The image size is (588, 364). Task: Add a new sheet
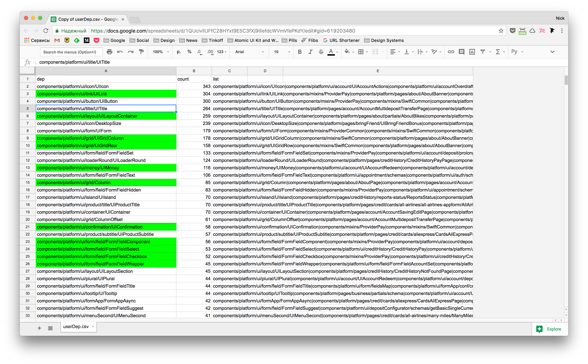[39, 328]
